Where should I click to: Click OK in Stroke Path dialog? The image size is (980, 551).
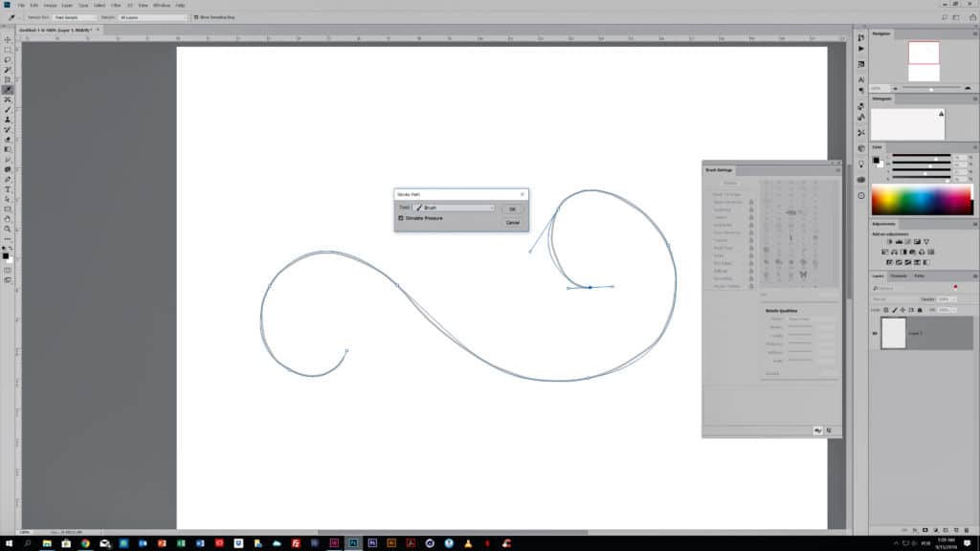coord(512,209)
